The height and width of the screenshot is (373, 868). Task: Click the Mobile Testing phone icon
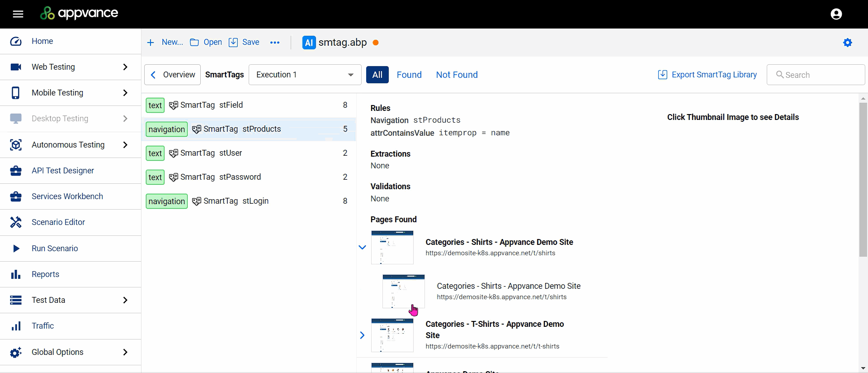click(16, 93)
